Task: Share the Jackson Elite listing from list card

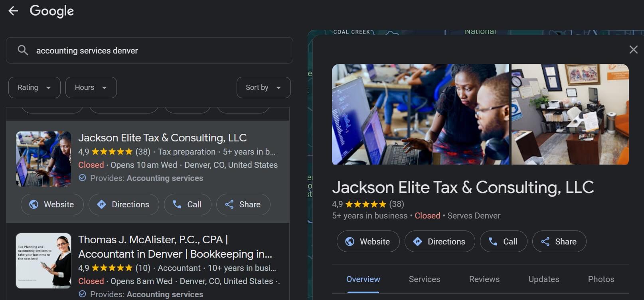Action: (243, 205)
